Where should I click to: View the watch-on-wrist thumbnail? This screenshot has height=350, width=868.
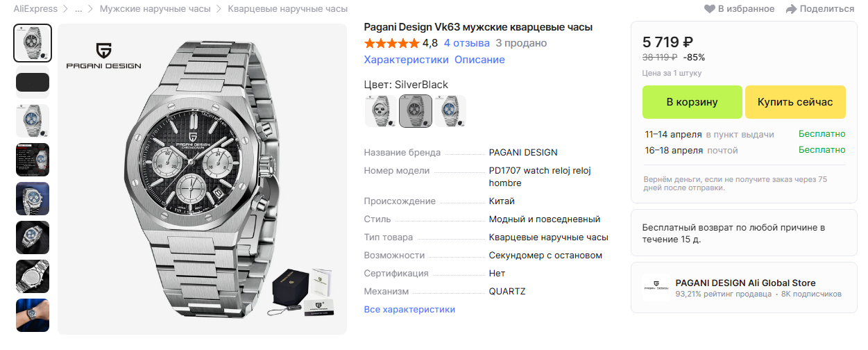click(33, 315)
